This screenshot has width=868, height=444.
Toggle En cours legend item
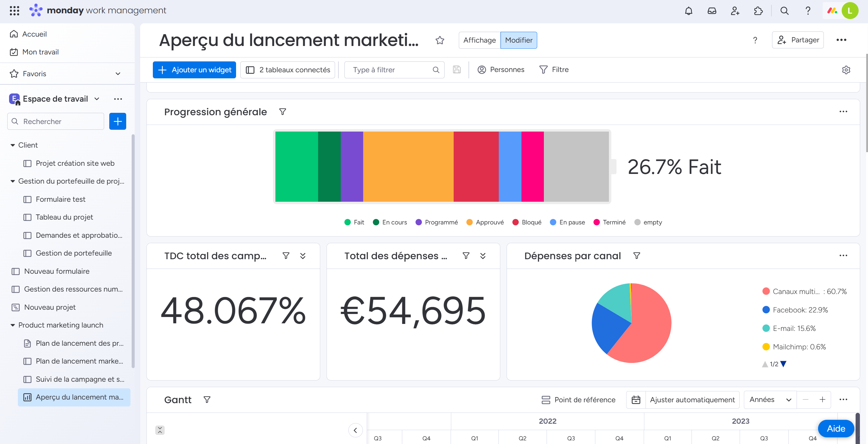tap(390, 222)
